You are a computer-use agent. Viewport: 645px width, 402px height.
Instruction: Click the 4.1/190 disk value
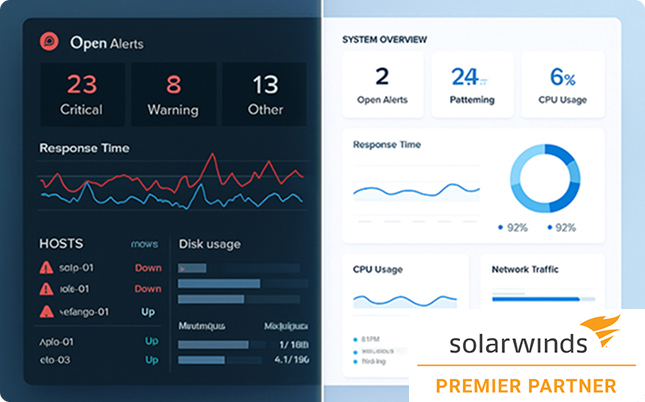coord(292,360)
